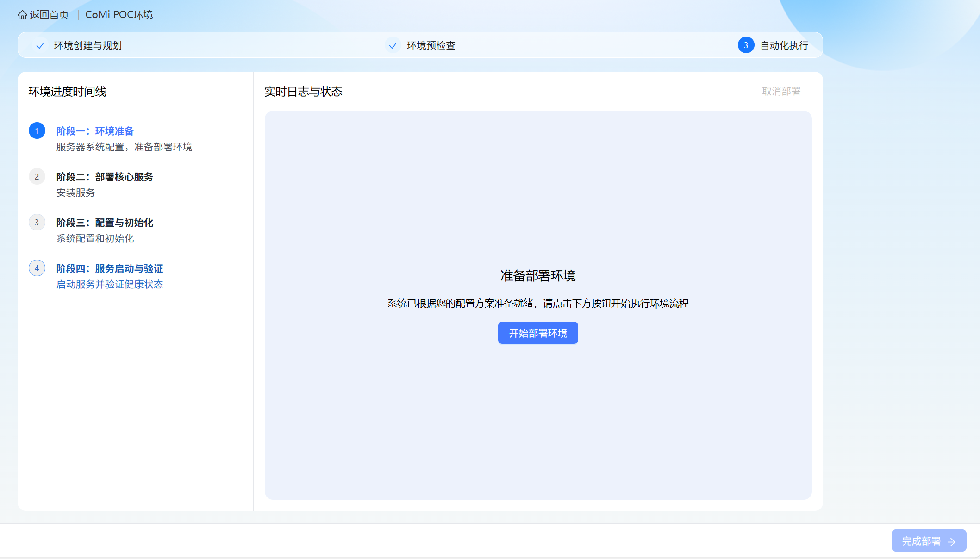Select 阶段一：环境准备 in timeline
The height and width of the screenshot is (559, 980).
(x=95, y=131)
